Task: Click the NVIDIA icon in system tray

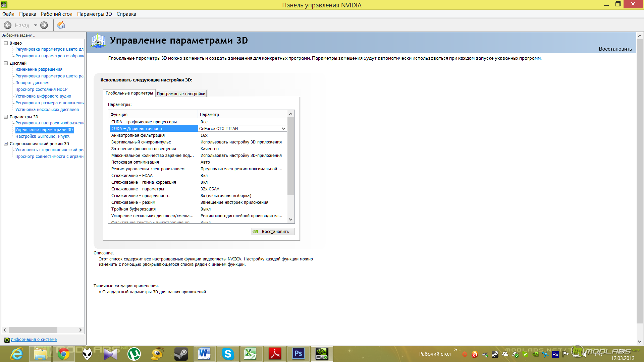Action: click(536, 354)
